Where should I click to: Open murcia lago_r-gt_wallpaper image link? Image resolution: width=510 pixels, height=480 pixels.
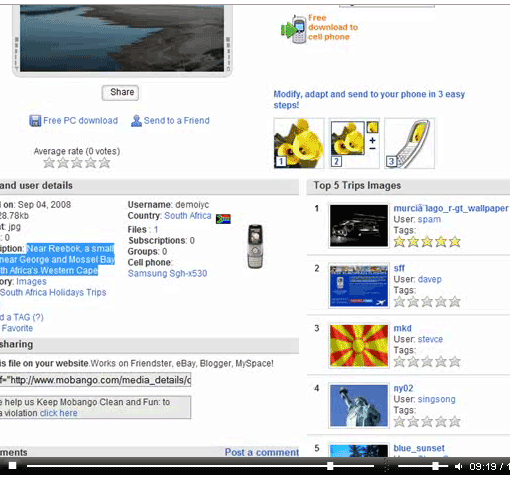(451, 208)
